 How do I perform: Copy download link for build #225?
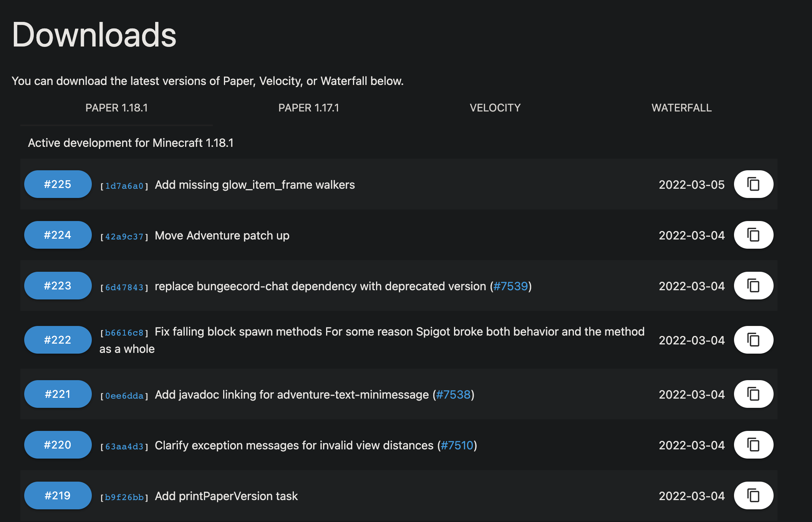point(753,184)
